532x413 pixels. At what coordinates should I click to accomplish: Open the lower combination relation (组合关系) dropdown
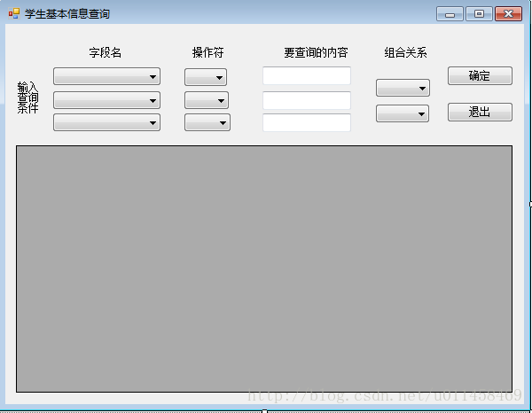tap(403, 113)
